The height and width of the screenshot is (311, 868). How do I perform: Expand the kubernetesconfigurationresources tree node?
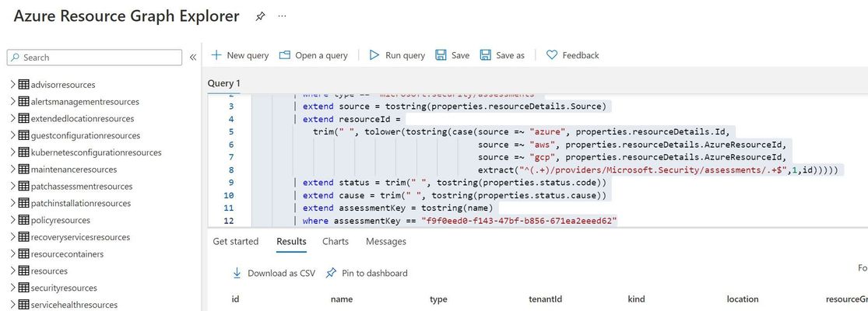coord(13,152)
